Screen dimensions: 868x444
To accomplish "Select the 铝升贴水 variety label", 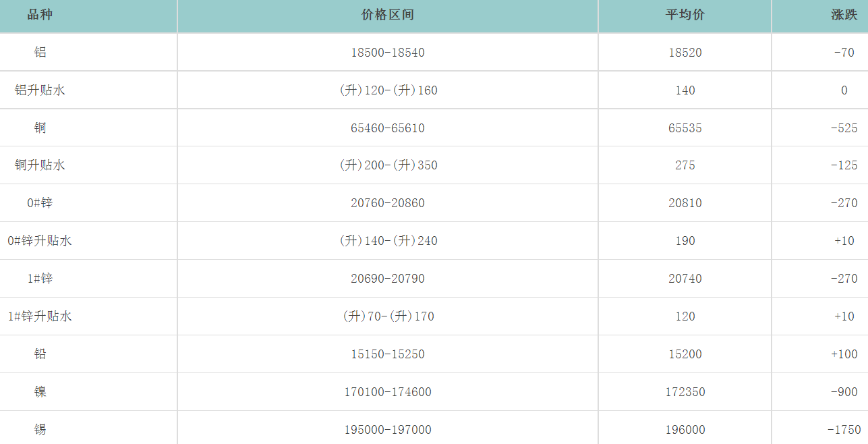I will 40,90.
